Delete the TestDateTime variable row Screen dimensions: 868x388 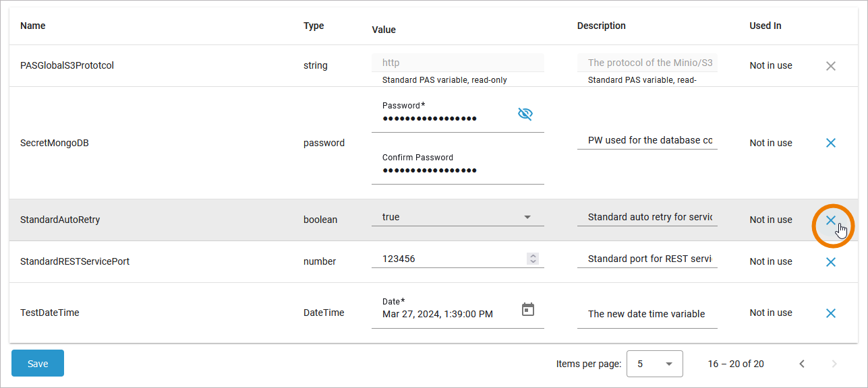[831, 313]
